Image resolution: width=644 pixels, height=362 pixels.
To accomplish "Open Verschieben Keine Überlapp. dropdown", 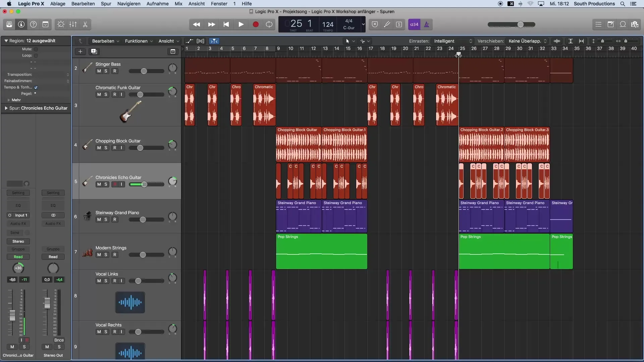I will pyautogui.click(x=527, y=41).
